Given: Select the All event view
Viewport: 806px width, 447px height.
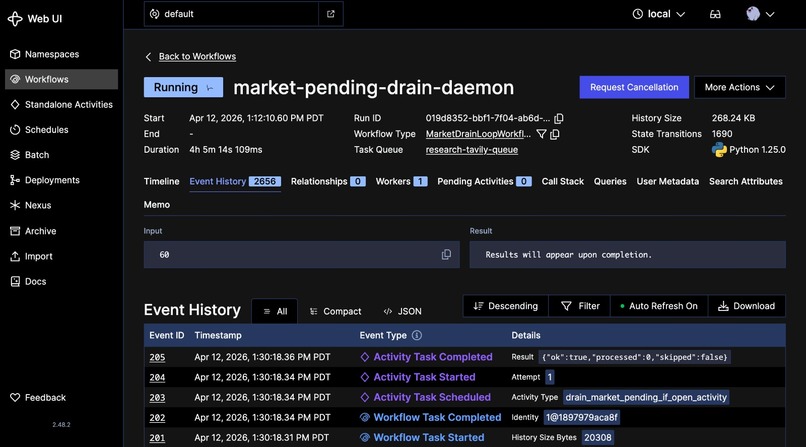Looking at the screenshot, I should point(274,311).
